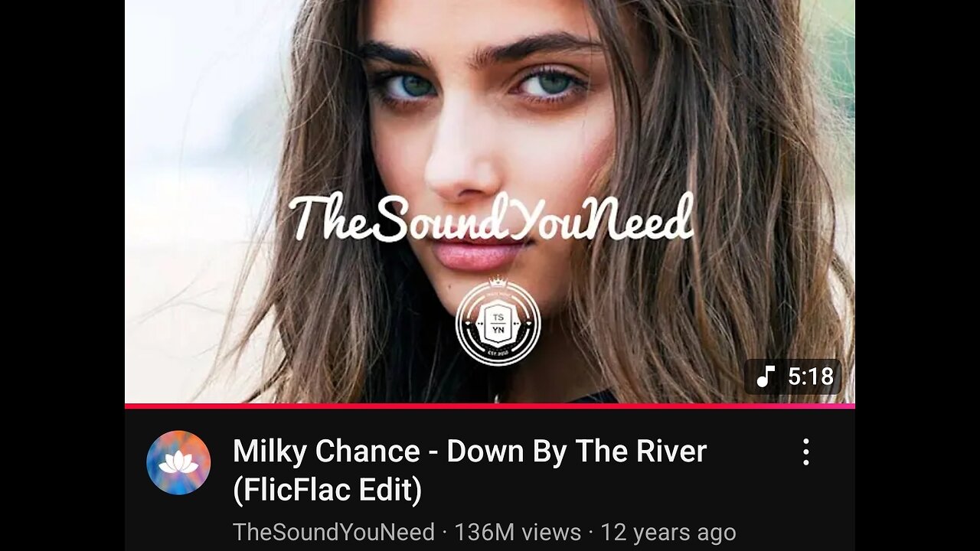
Task: Click the circular TSYN logo badge
Action: (x=498, y=322)
